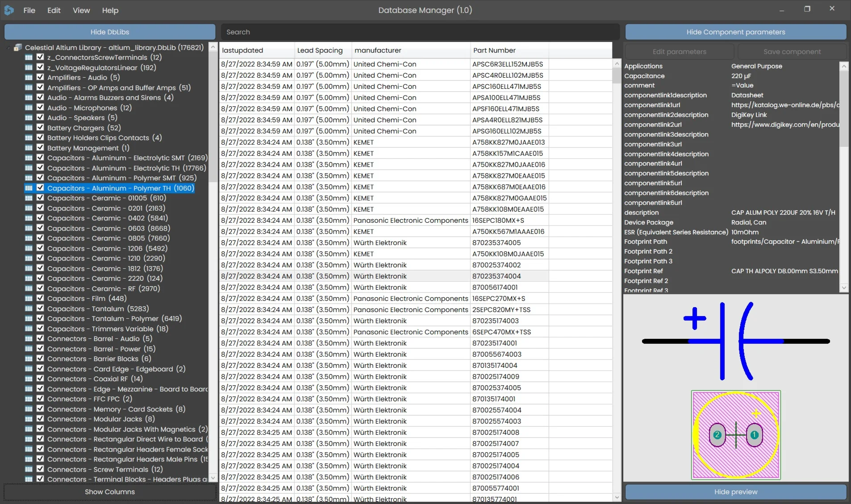Click the scroll-up arrow of the parameters list
851x504 pixels.
[x=843, y=67]
